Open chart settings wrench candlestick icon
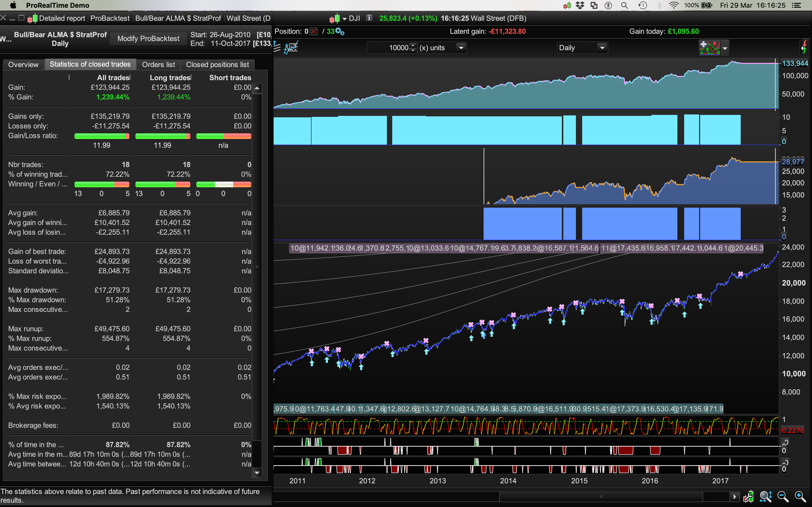Screen dimensions: 812x507 point(748,496)
